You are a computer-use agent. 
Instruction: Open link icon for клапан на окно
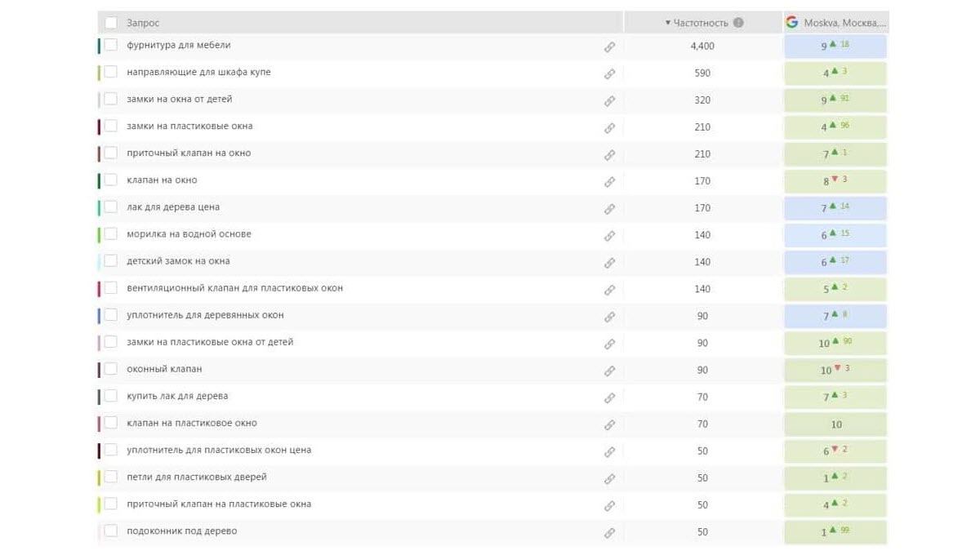[x=609, y=181]
